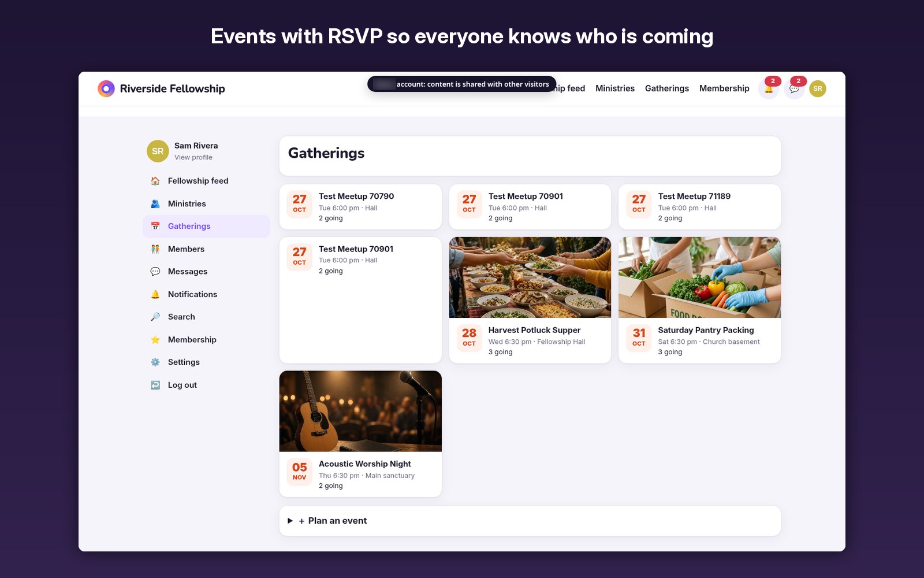Screen dimensions: 924x578
Task: Click the 28 Oct date badge
Action: [x=469, y=338]
